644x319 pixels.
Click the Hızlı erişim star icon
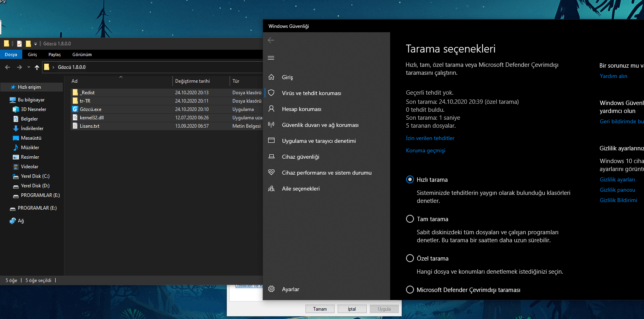click(x=13, y=87)
